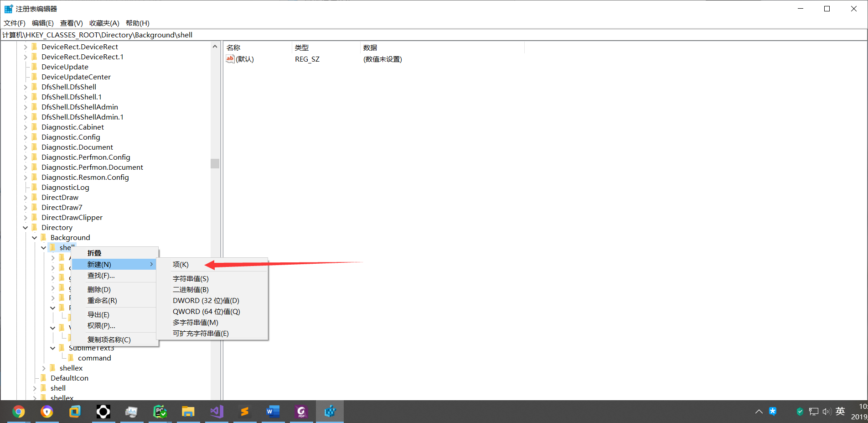
Task: Open the 帮助(H) menu
Action: [138, 23]
